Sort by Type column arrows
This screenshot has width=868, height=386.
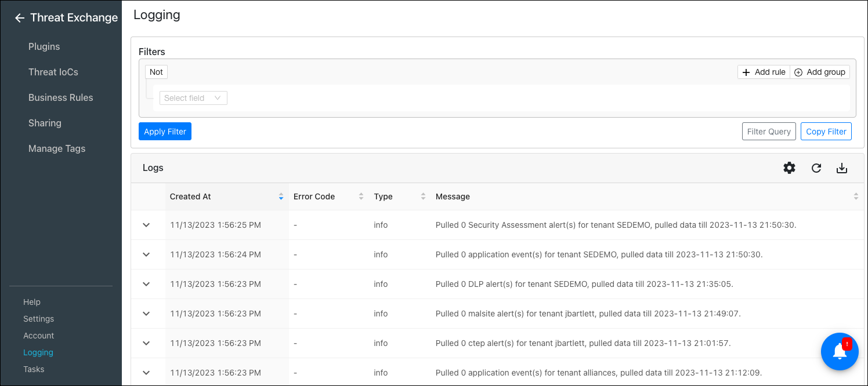pos(423,196)
